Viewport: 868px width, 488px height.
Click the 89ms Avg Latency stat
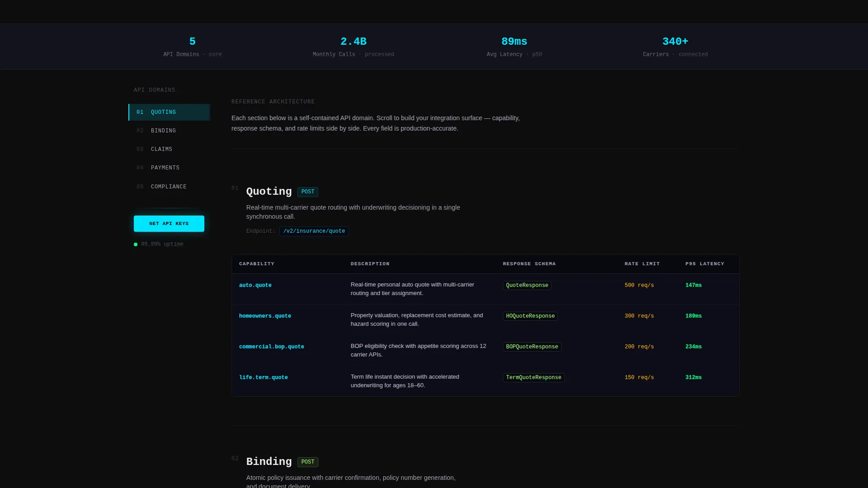(514, 47)
